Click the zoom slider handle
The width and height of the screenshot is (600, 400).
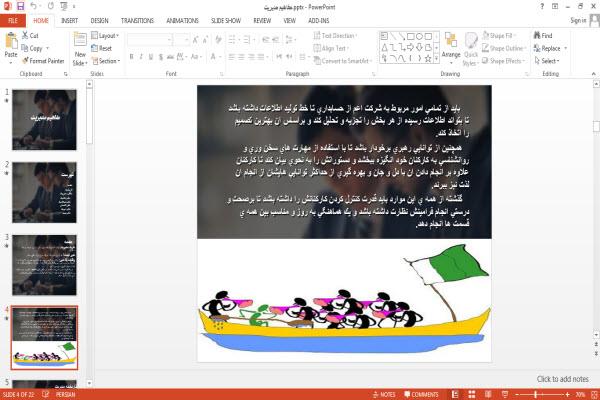536,394
